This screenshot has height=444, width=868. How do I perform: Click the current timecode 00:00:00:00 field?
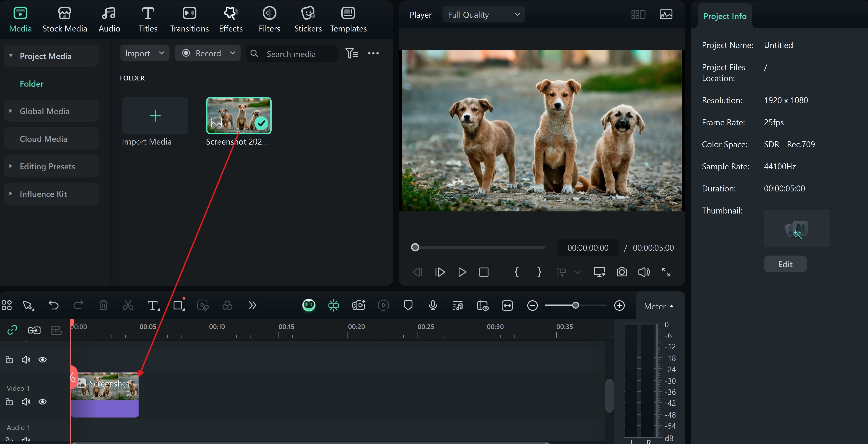point(588,248)
